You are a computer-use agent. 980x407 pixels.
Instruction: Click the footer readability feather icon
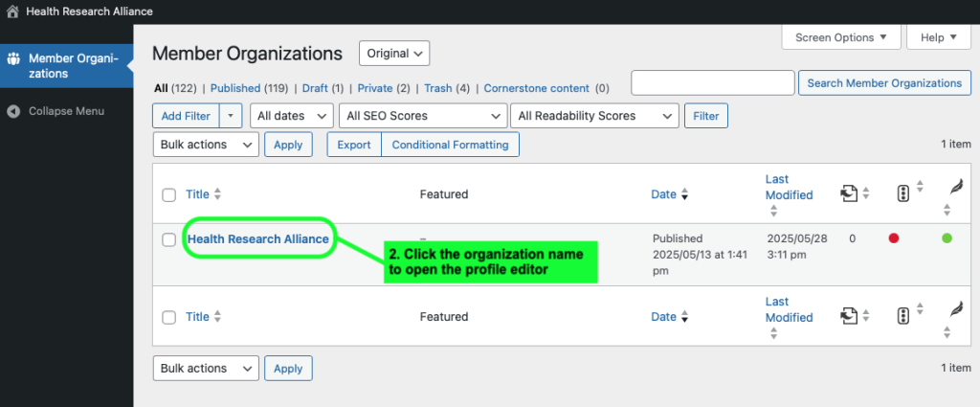click(956, 310)
